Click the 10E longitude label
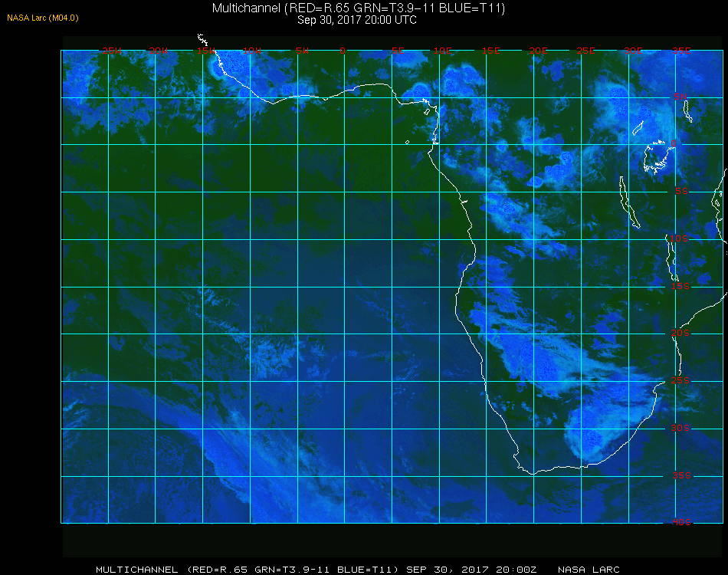The image size is (728, 575). [442, 51]
